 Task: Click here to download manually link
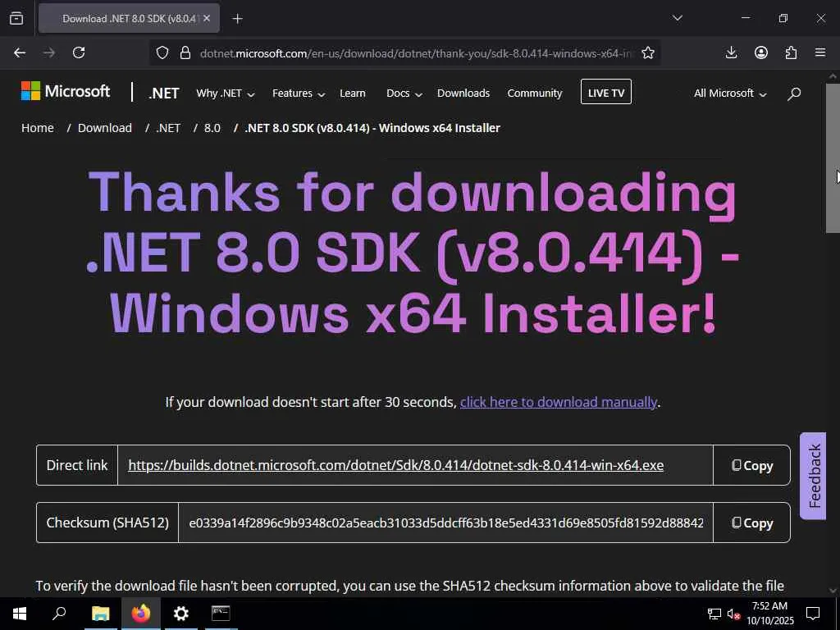[x=558, y=402]
